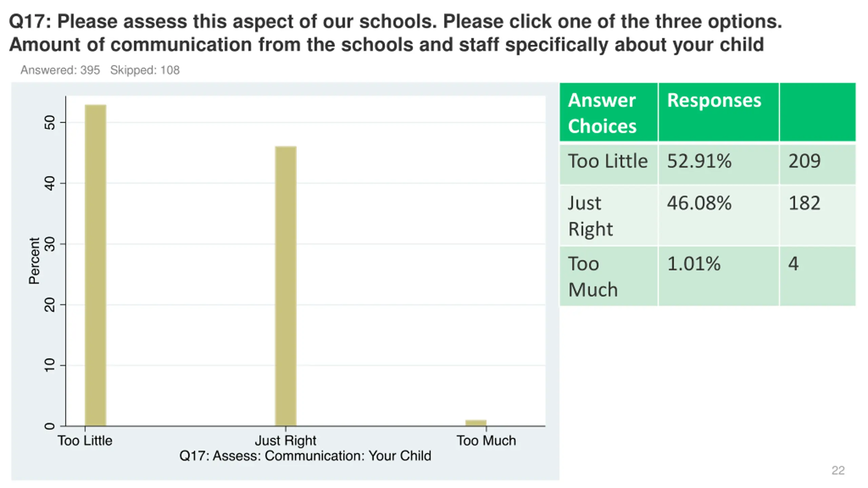Click the Percent y-axis label
868x488 pixels.
tap(34, 261)
